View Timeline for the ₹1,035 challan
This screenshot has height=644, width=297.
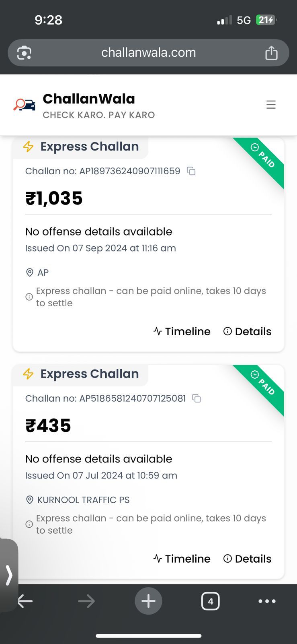coord(182,331)
